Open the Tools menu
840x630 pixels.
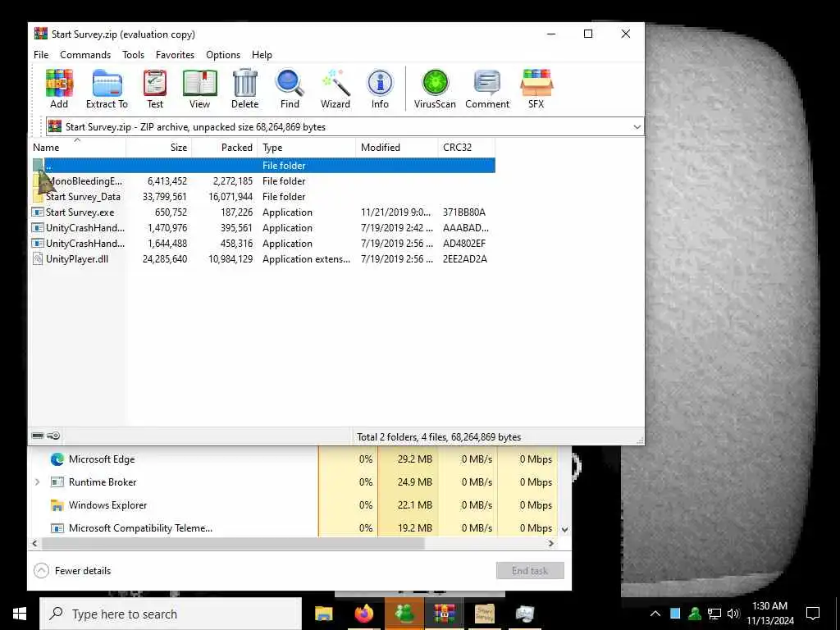[133, 55]
